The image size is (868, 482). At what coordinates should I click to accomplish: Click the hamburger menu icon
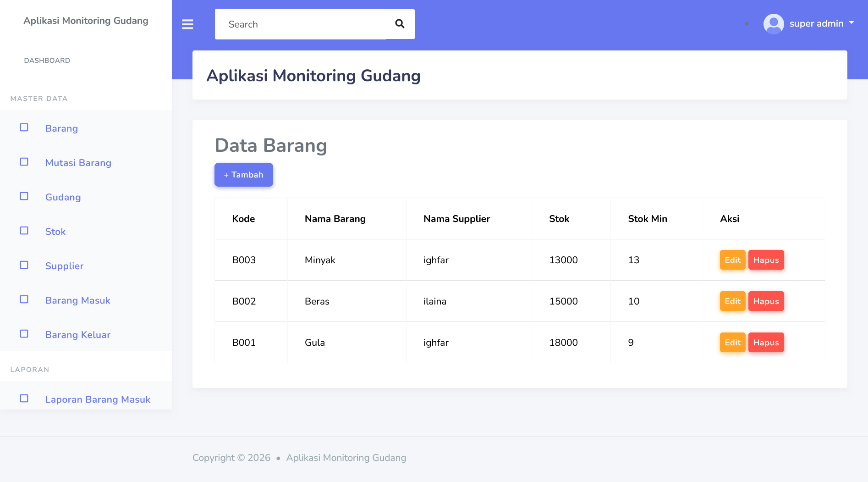(x=187, y=24)
